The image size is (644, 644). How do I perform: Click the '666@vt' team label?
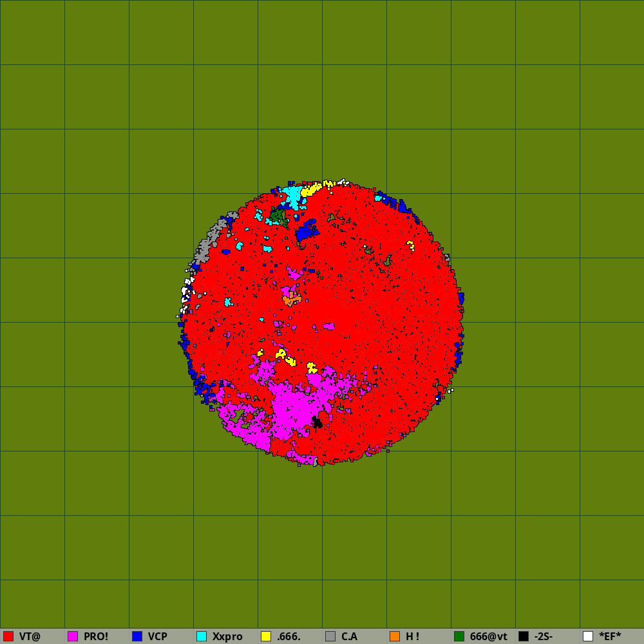(x=488, y=637)
